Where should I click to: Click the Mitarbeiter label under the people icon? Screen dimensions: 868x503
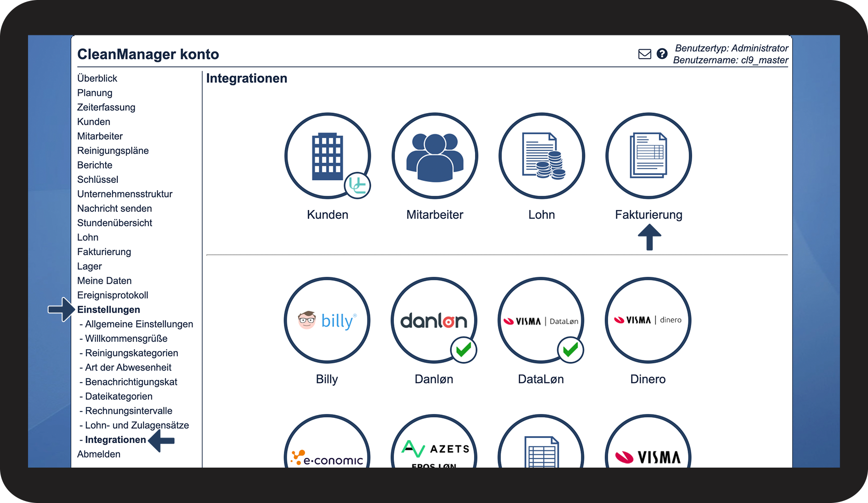(x=435, y=214)
